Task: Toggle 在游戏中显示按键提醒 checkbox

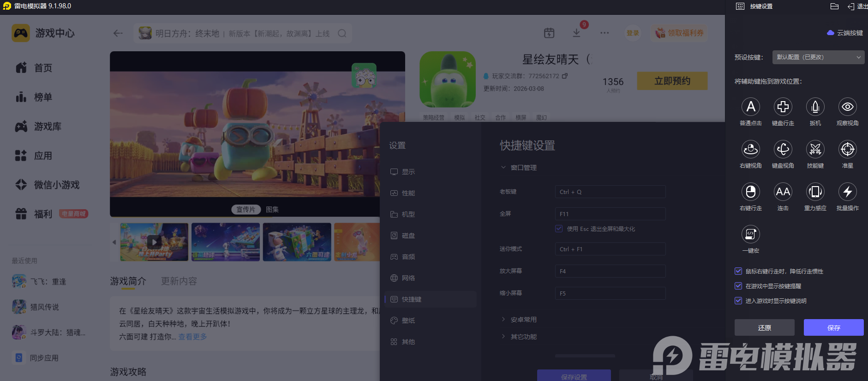Action: coord(738,286)
